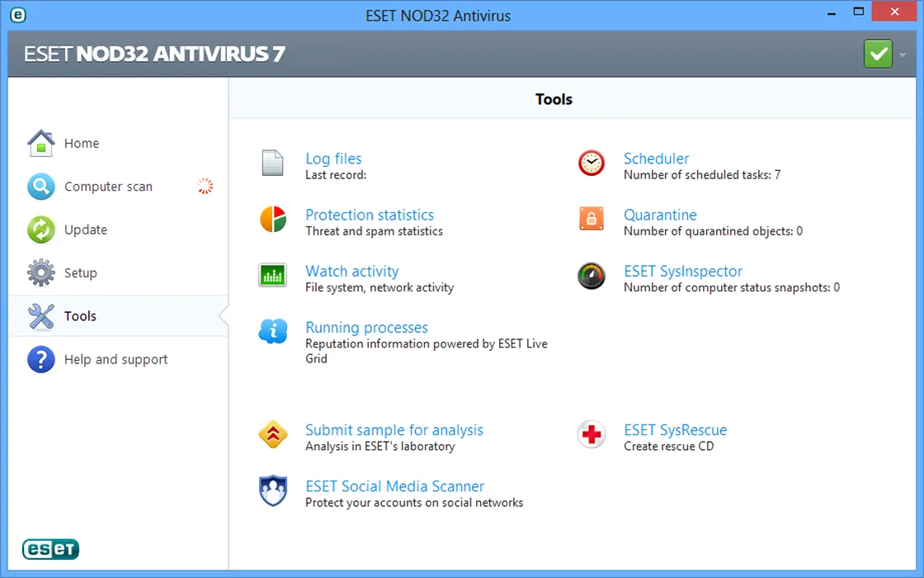Open the Scheduler link

[657, 159]
